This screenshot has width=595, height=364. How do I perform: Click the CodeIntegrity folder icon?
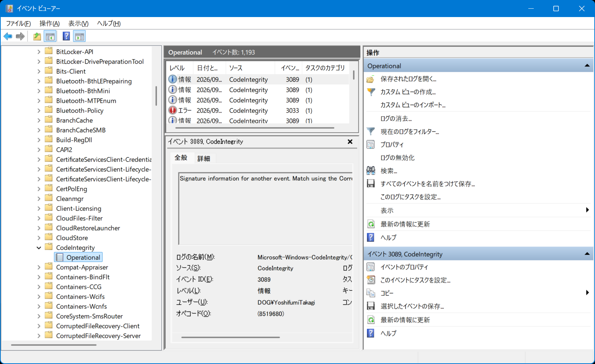click(x=49, y=247)
